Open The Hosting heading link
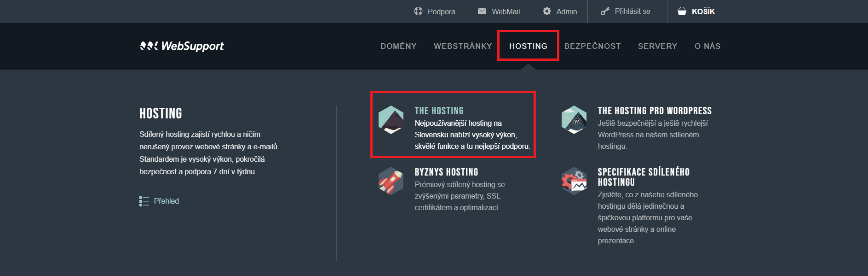868x276 pixels. pos(439,111)
